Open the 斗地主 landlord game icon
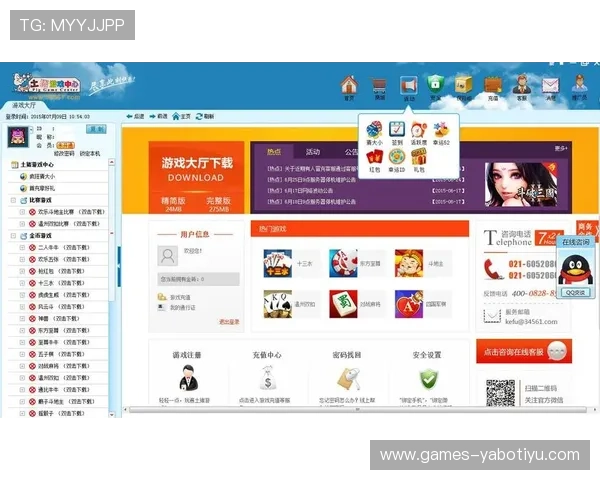Screen dimensions: 600x480 click(409, 263)
